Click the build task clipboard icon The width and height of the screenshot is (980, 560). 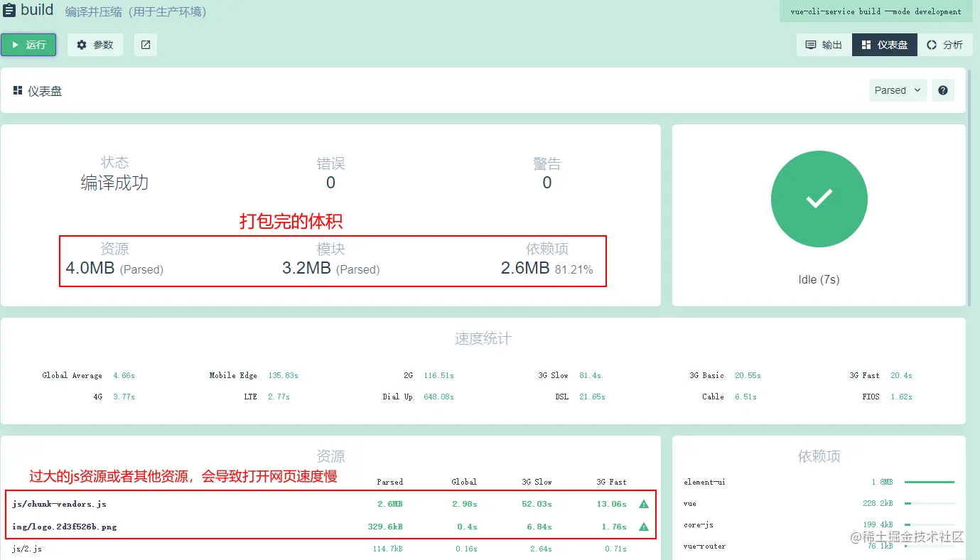pos(9,11)
